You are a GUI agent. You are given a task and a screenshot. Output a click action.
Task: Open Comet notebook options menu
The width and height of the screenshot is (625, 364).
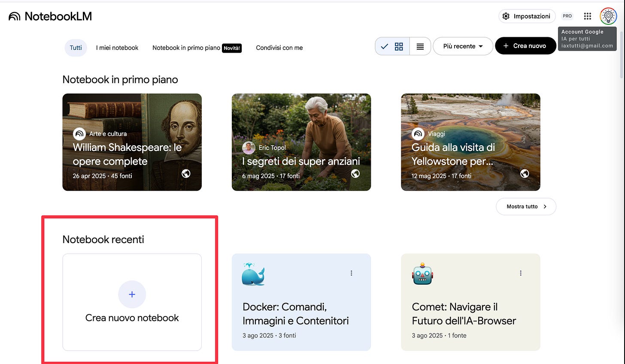click(521, 273)
